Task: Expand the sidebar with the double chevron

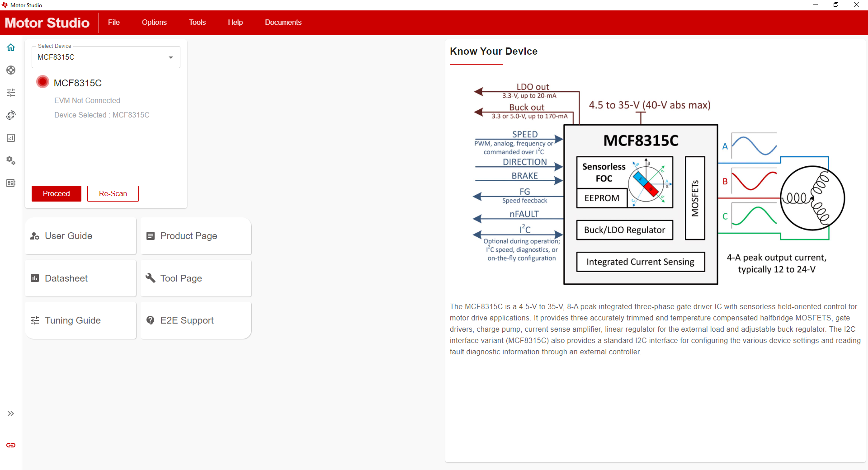Action: pyautogui.click(x=11, y=414)
